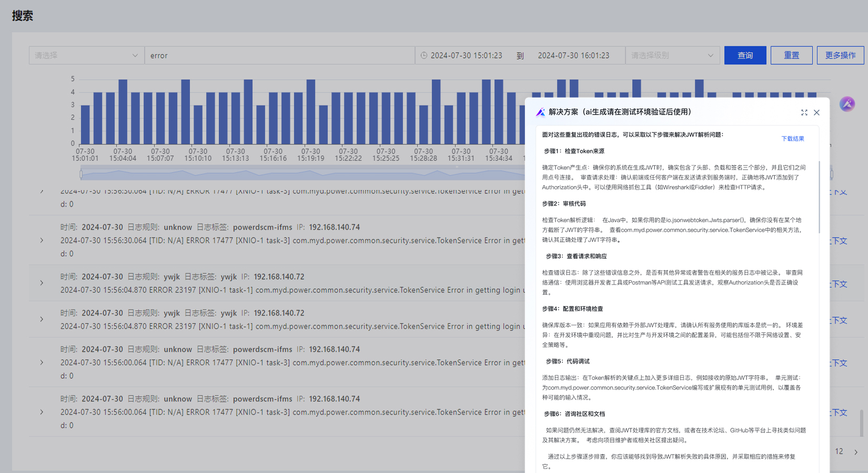This screenshot has width=868, height=473.
Task: Select page 12 in pagination
Action: pyautogui.click(x=839, y=451)
